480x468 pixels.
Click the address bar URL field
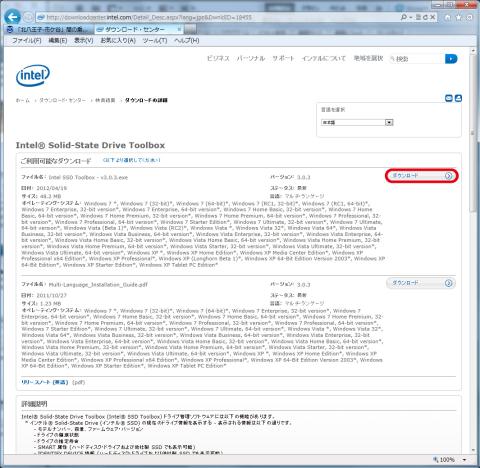218,17
